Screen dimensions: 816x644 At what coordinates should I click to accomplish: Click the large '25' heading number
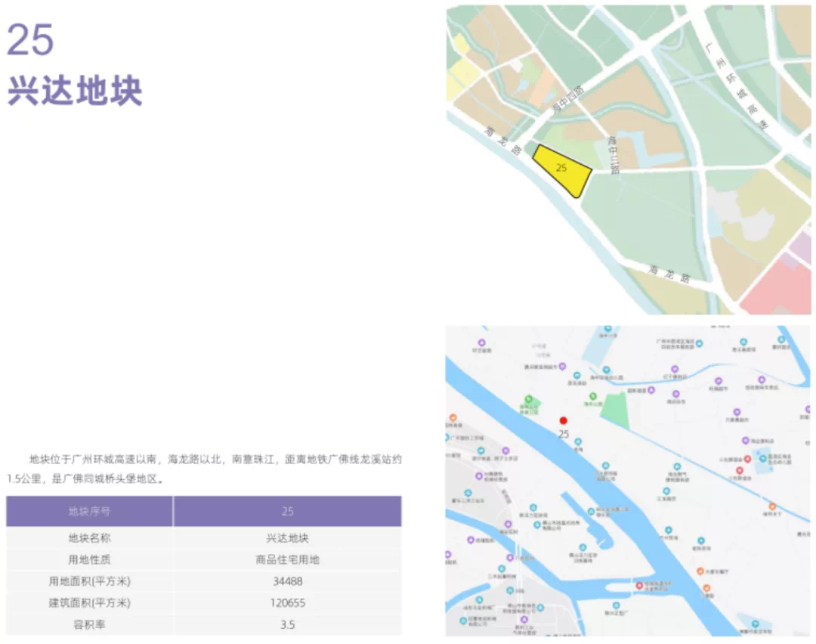30,39
